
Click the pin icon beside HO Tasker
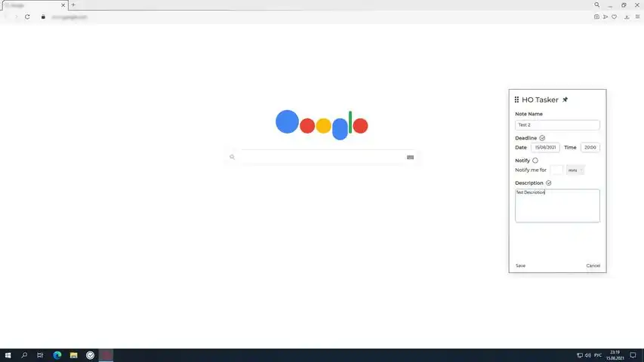pos(565,100)
